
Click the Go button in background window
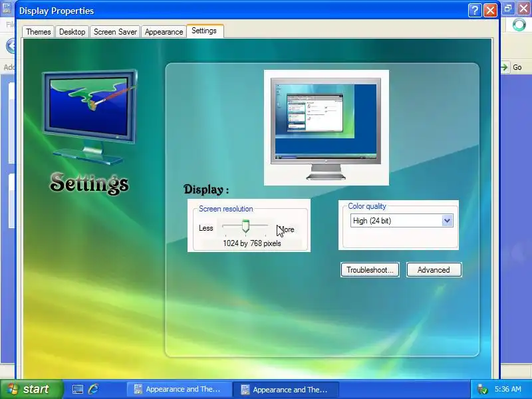(512, 67)
